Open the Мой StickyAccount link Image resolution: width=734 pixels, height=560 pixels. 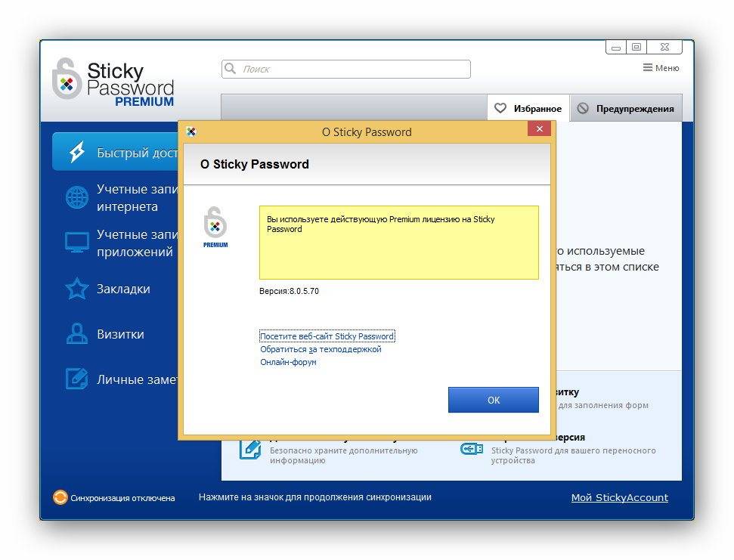point(619,497)
